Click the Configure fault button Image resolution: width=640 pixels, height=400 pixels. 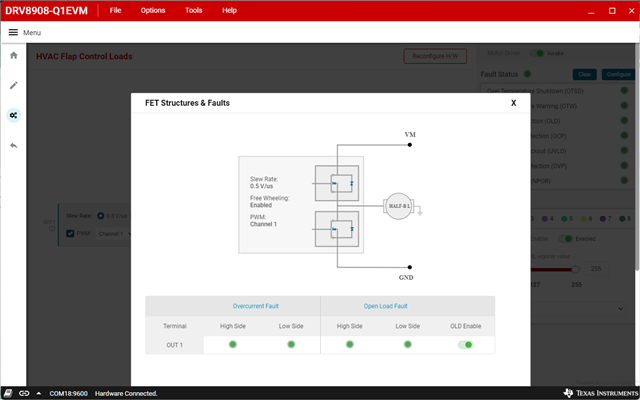point(618,74)
